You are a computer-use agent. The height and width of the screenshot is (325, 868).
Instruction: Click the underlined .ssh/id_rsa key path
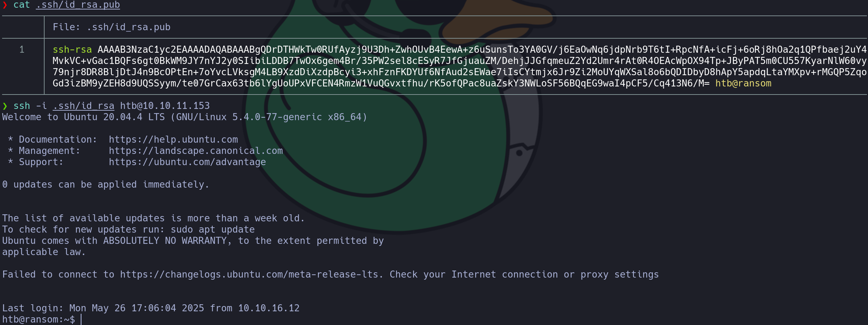84,106
